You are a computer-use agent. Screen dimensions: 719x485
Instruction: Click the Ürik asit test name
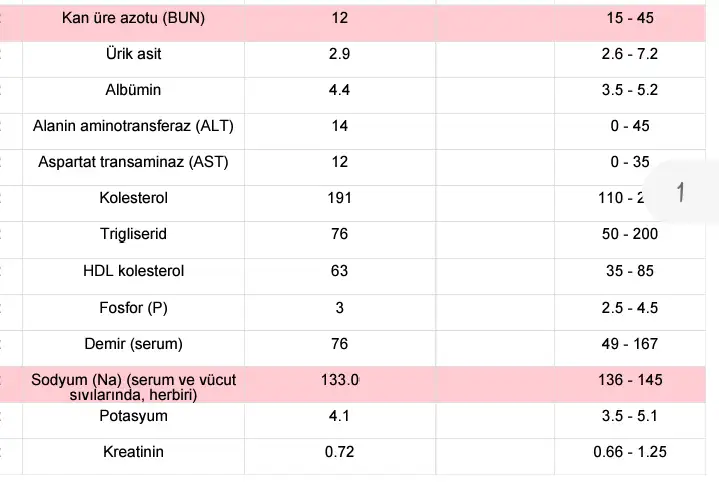[133, 54]
